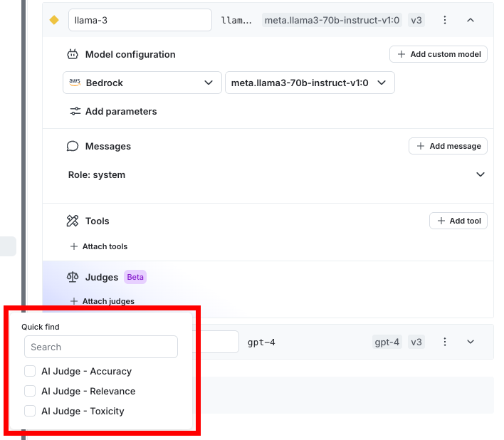Screen dimensions: 504x440
Task: Open the meta.llama3-70b-instruct-v1:0 model dropdown
Action: [x=310, y=83]
